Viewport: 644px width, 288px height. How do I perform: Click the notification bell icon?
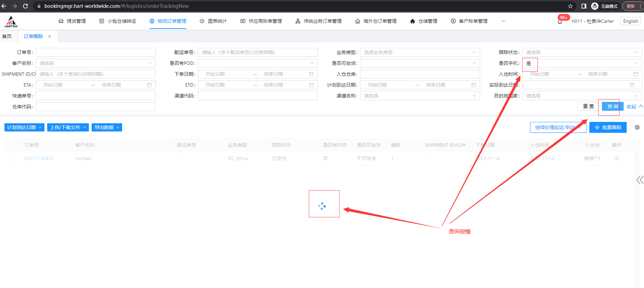pos(560,21)
